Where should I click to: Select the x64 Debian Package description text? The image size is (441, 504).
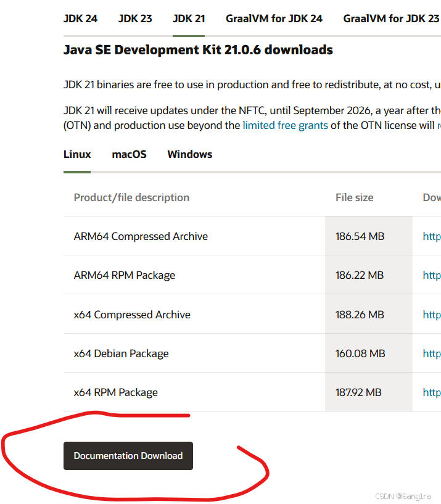(x=121, y=353)
